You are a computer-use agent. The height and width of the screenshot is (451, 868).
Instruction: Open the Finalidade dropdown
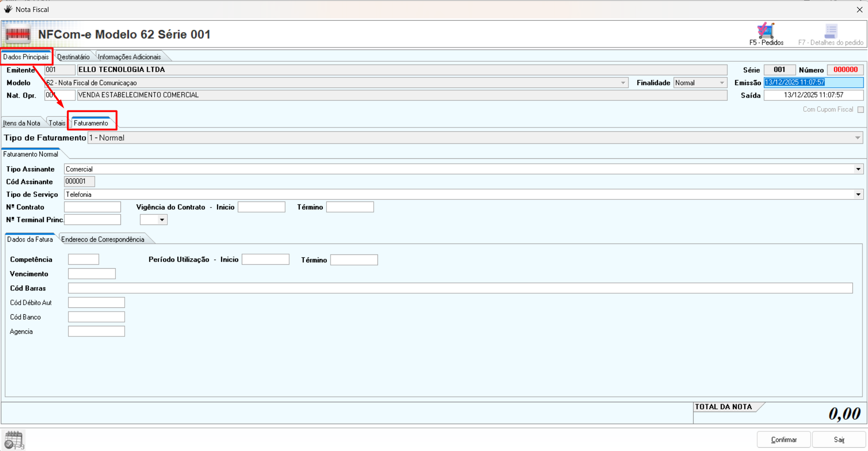(x=721, y=83)
